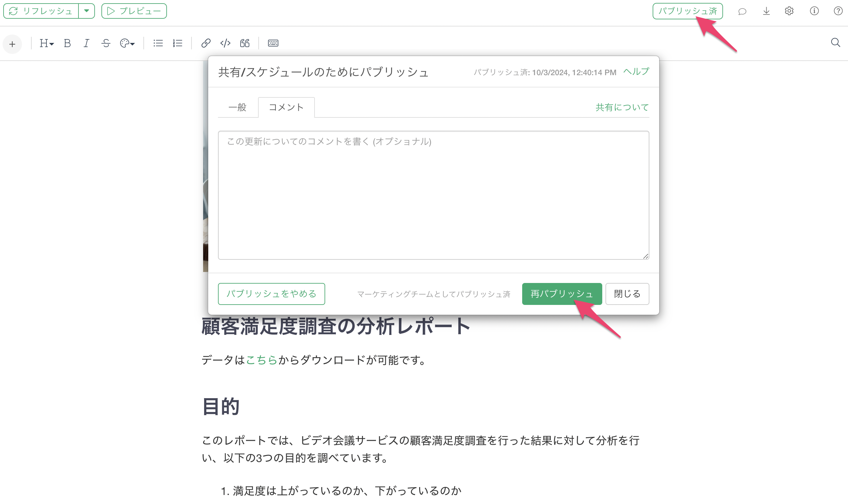Image resolution: width=848 pixels, height=504 pixels.
Task: Insert a numbered list
Action: click(177, 43)
